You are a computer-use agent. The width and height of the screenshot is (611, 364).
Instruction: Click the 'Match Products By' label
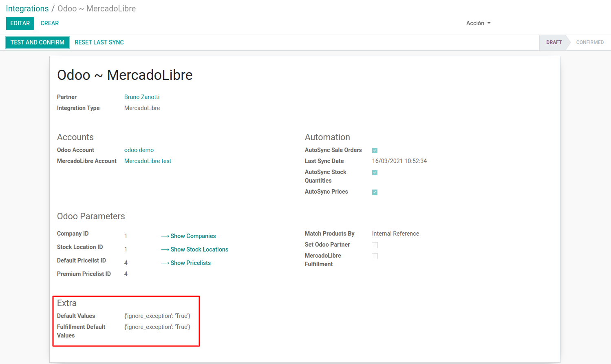click(x=330, y=234)
